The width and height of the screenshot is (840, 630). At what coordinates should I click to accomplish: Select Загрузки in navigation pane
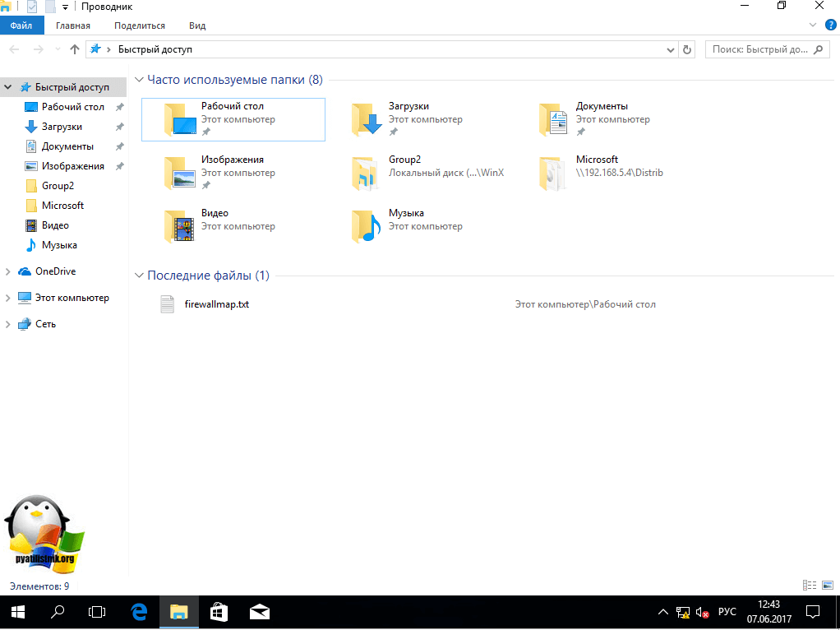pos(62,127)
